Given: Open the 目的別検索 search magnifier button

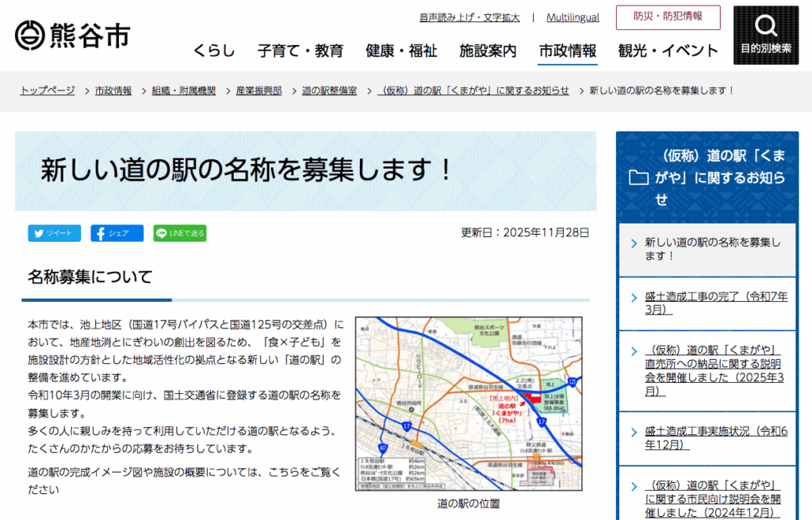Looking at the screenshot, I should click(765, 35).
